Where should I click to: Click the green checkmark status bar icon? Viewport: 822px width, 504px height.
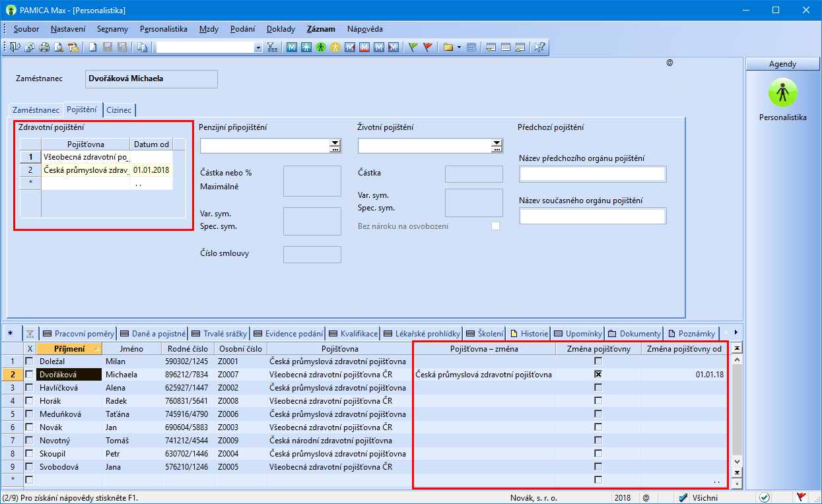coord(765,497)
